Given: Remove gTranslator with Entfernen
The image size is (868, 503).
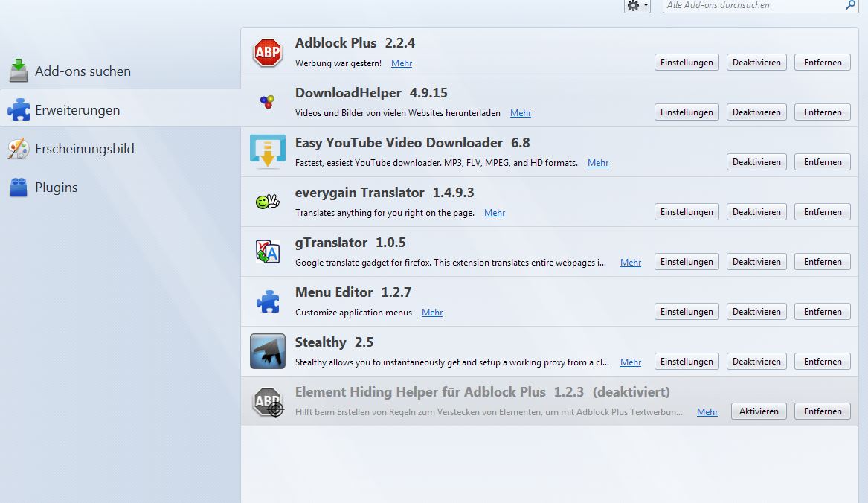Looking at the screenshot, I should coord(823,261).
